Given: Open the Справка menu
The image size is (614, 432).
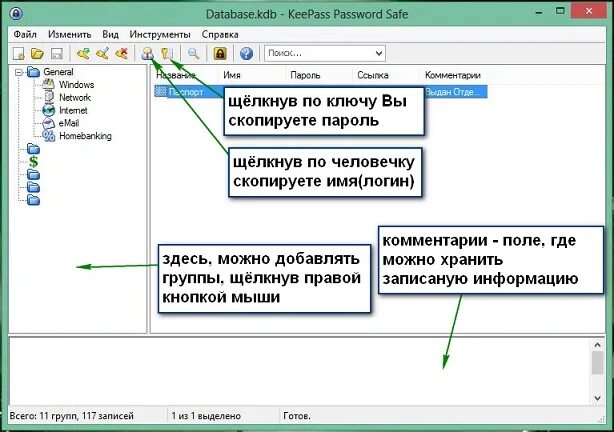Looking at the screenshot, I should [x=220, y=34].
